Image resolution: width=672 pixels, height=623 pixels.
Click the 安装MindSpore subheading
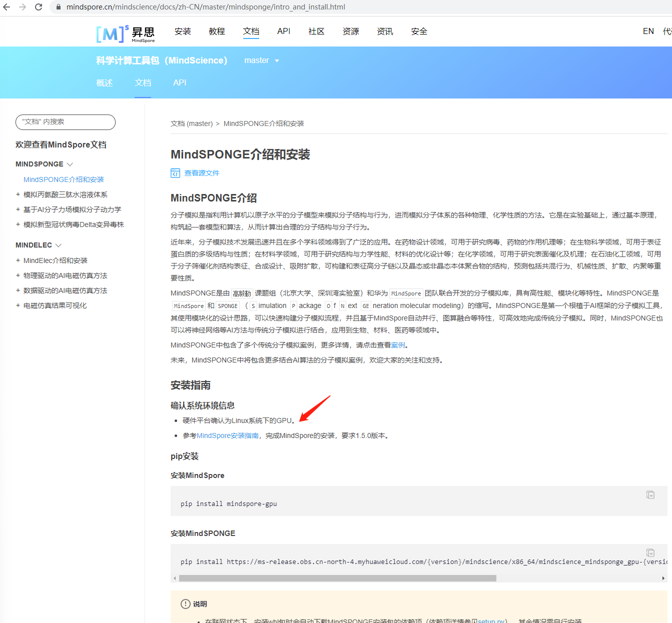pyautogui.click(x=197, y=475)
